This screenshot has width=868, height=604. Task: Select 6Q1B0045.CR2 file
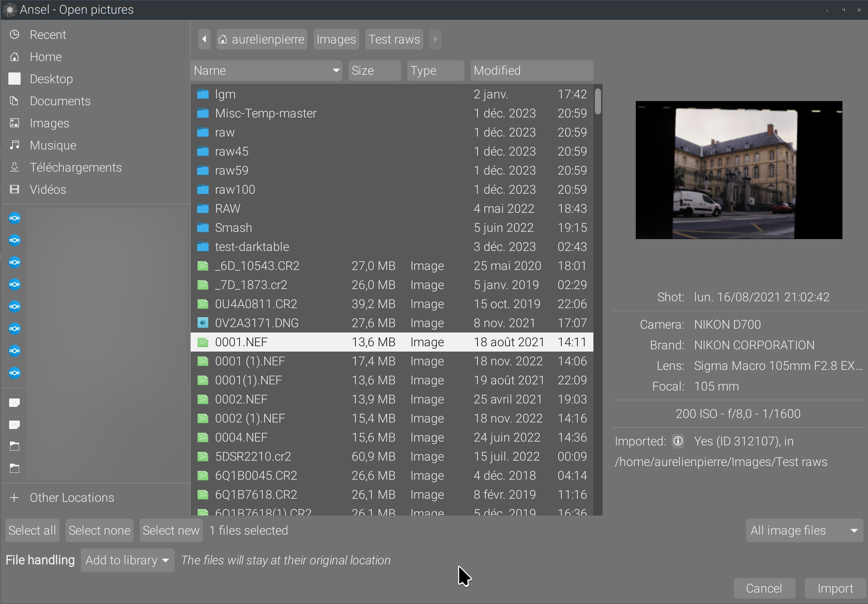(392, 475)
